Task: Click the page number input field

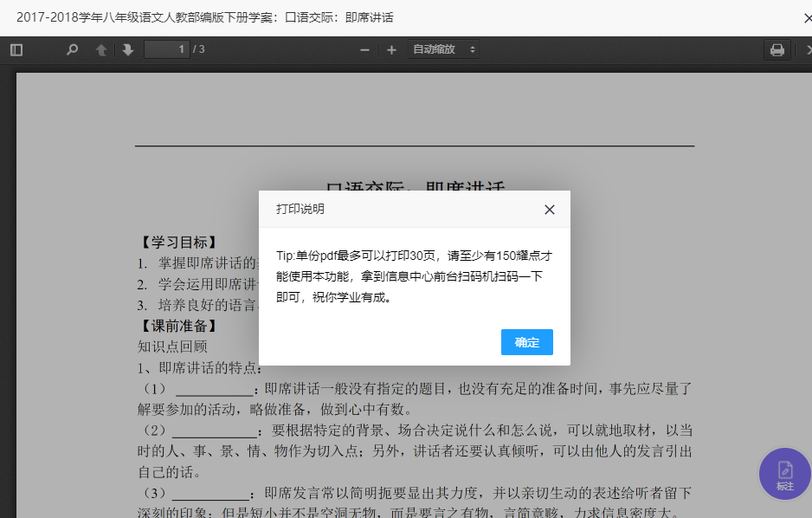Action: (x=167, y=49)
